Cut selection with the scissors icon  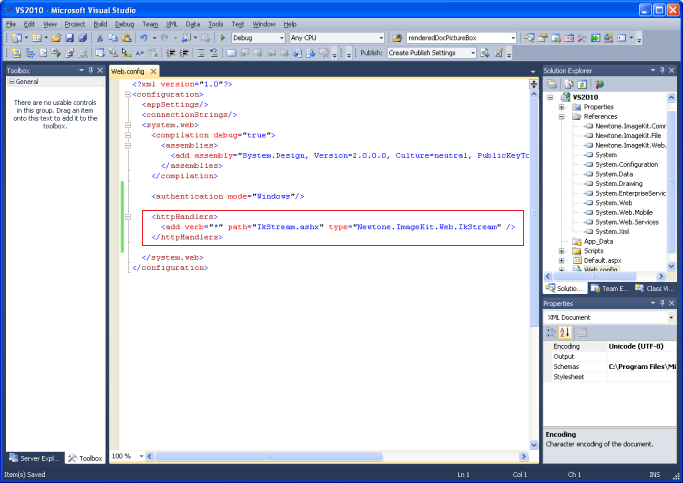point(100,38)
